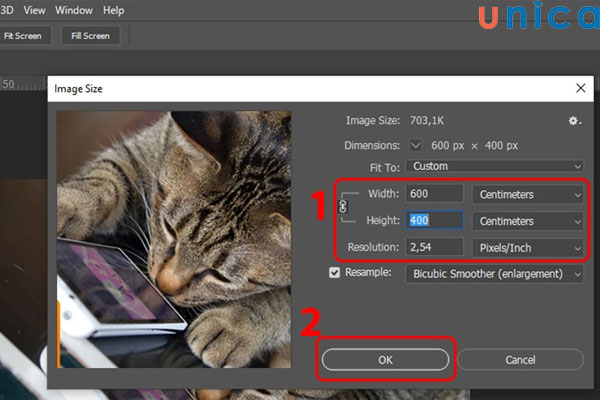Click the Height value field

435,220
